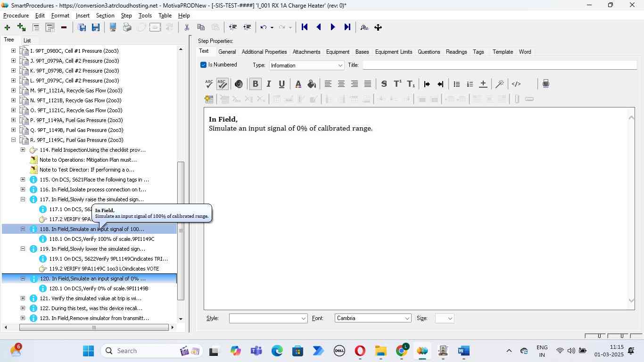Open Word from the Windows taskbar

(x=463, y=351)
